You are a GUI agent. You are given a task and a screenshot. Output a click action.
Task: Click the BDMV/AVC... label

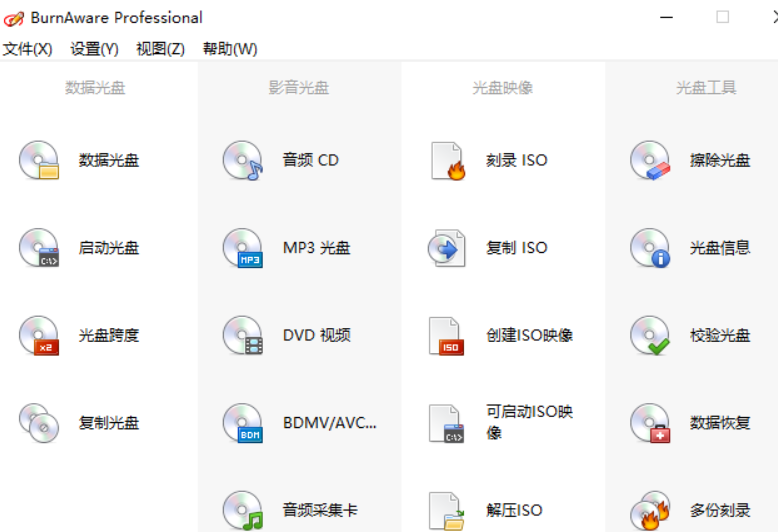329,423
